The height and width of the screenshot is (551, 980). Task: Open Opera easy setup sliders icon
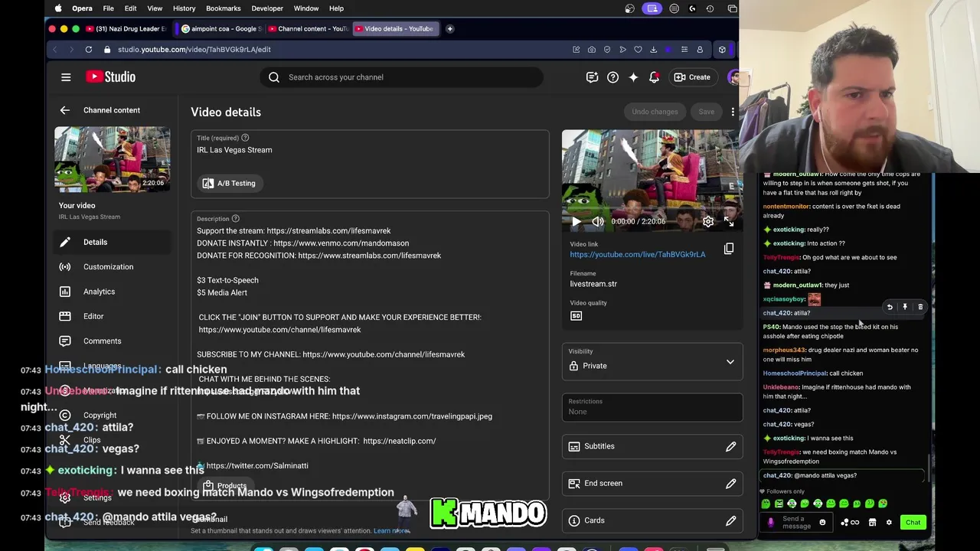(684, 49)
